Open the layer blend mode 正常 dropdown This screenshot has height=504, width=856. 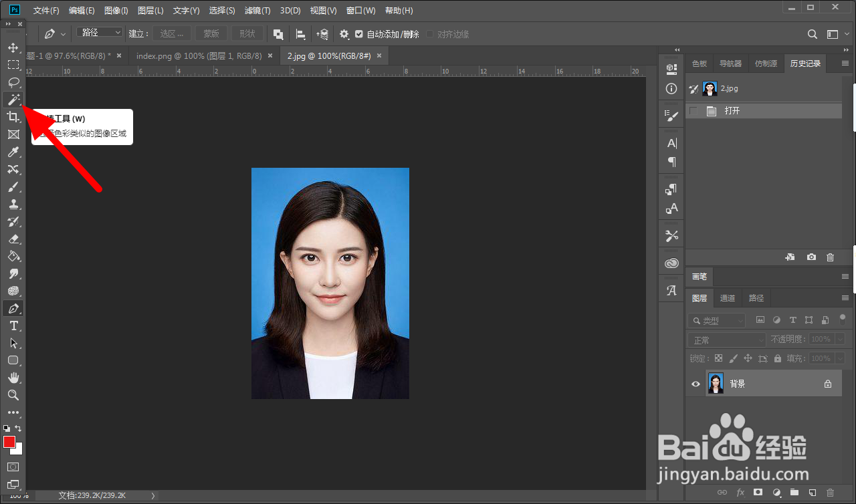[727, 340]
